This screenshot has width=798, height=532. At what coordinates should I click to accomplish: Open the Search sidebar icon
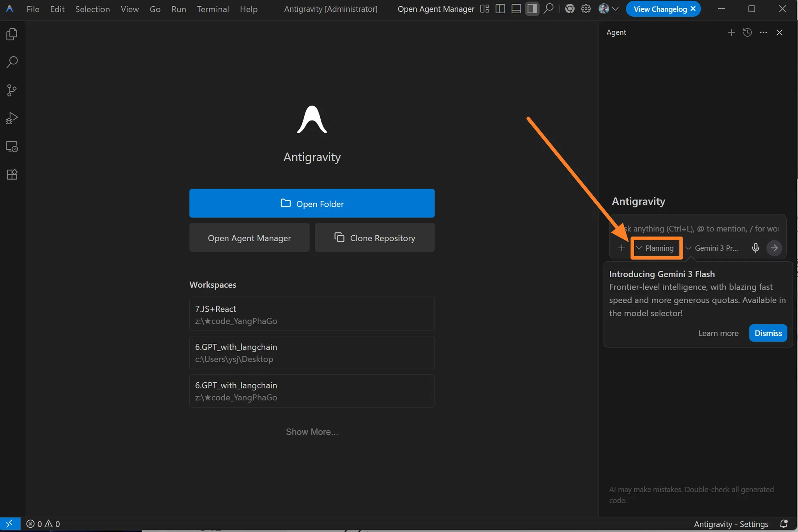coord(12,62)
